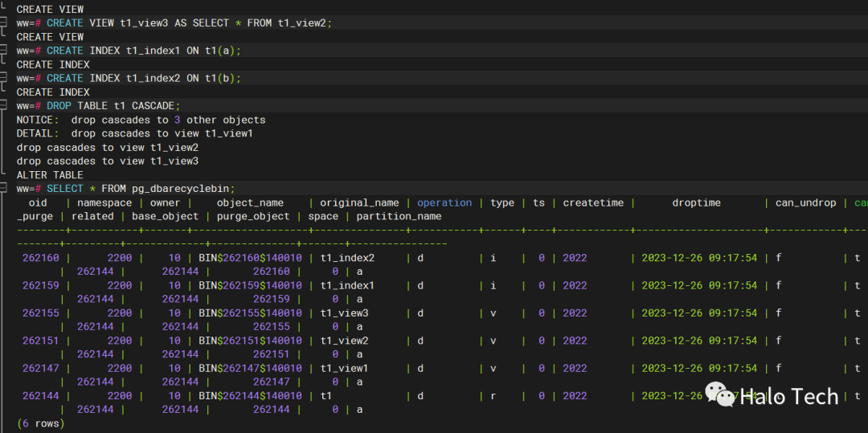The image size is (868, 433).
Task: Click the oid 262144 in last row
Action: point(40,396)
